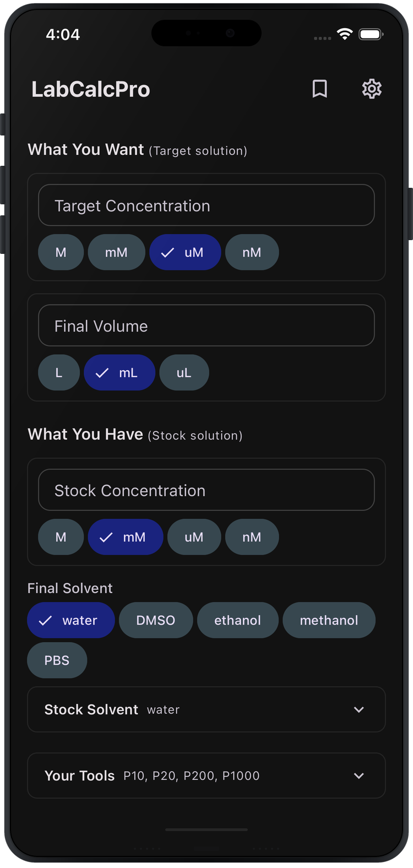Select M as target concentration unit
413x868 pixels.
click(61, 252)
